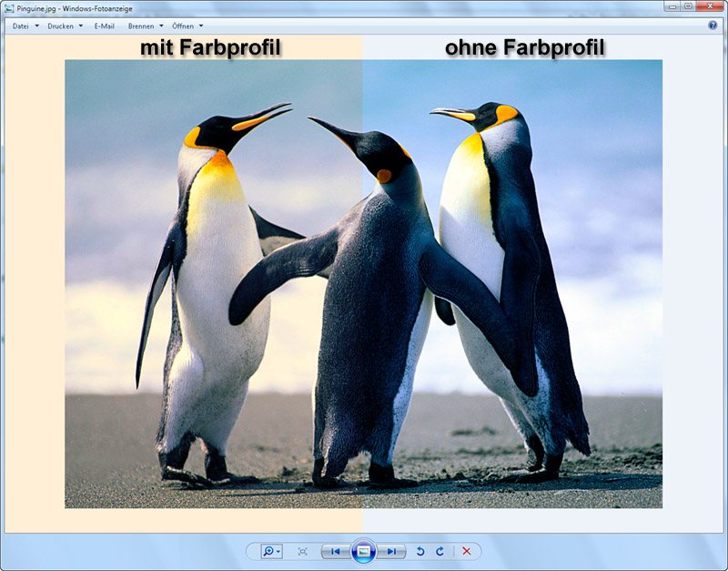Maximize the photo viewer window
Viewport: 728px width, 571px height.
pos(688,6)
